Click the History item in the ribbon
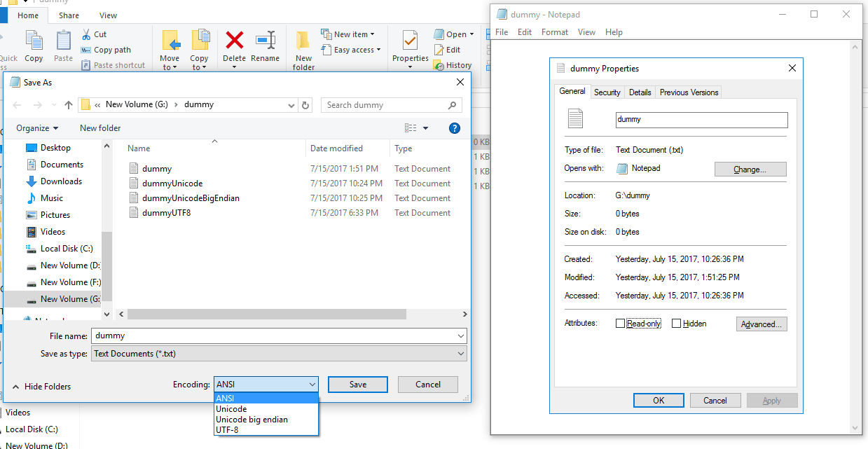This screenshot has height=449, width=868. coord(453,65)
